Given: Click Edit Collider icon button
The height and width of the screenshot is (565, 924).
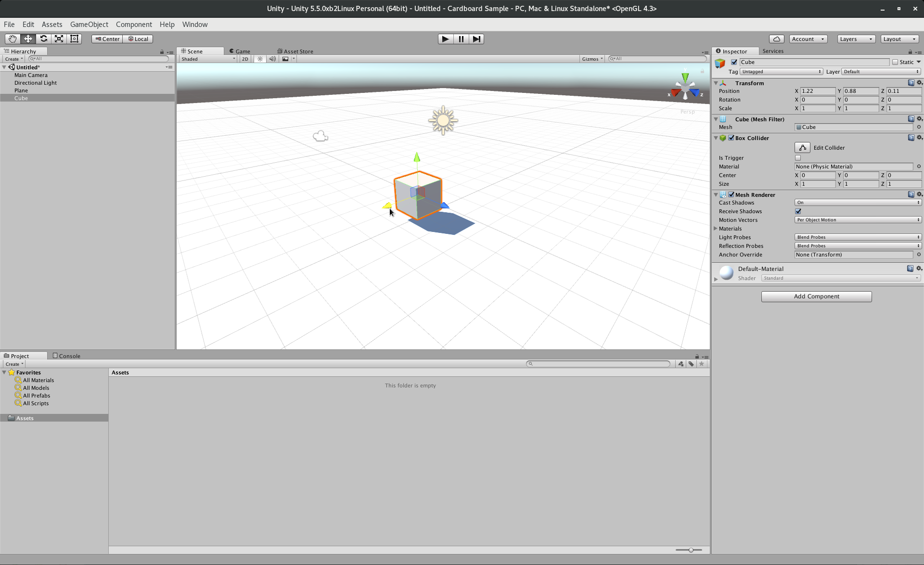Looking at the screenshot, I should tap(802, 148).
